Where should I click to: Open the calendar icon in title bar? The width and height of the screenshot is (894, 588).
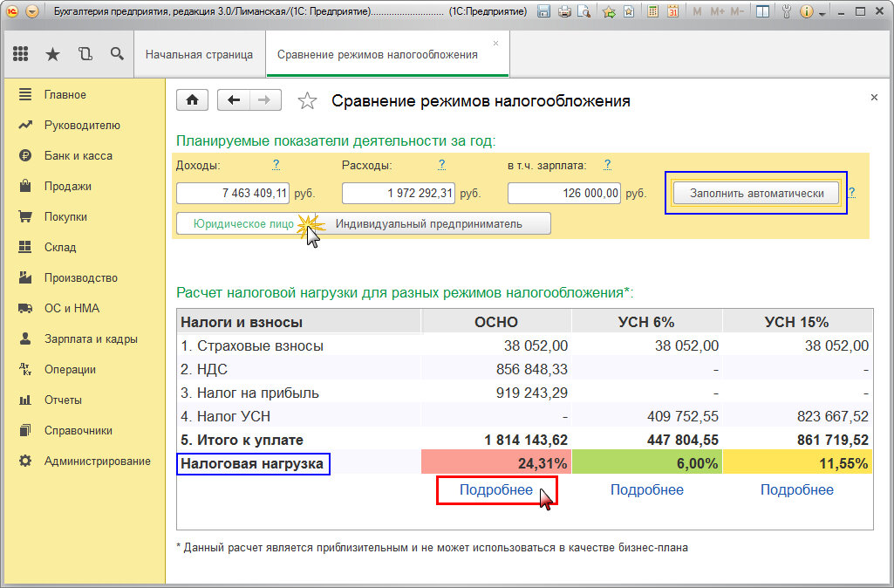[x=672, y=10]
